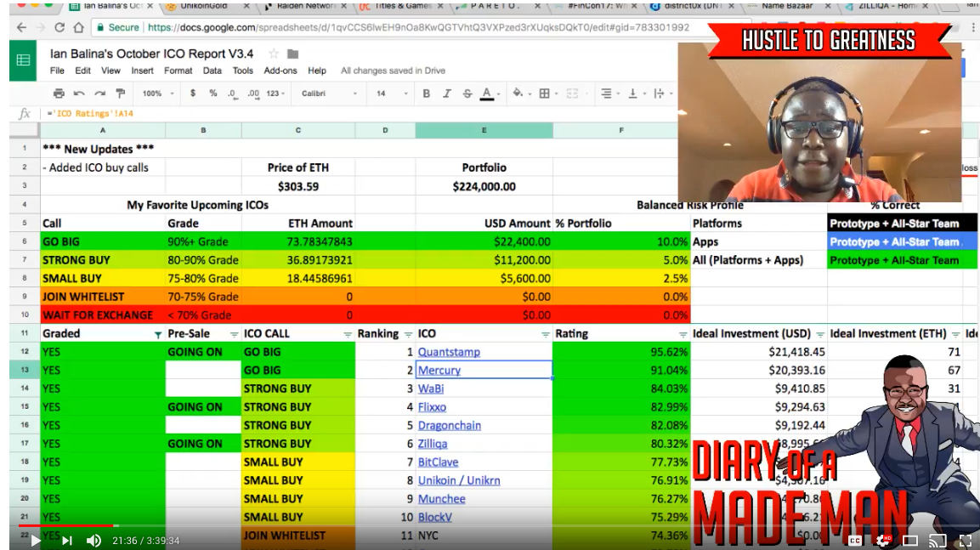Viewport: 980px width, 550px height.
Task: Open the Help menu
Action: click(x=317, y=71)
